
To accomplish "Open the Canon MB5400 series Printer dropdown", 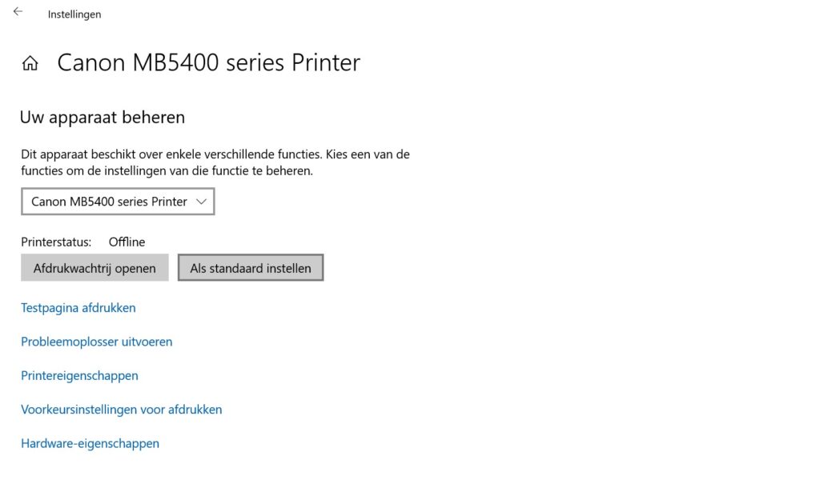I will 118,201.
